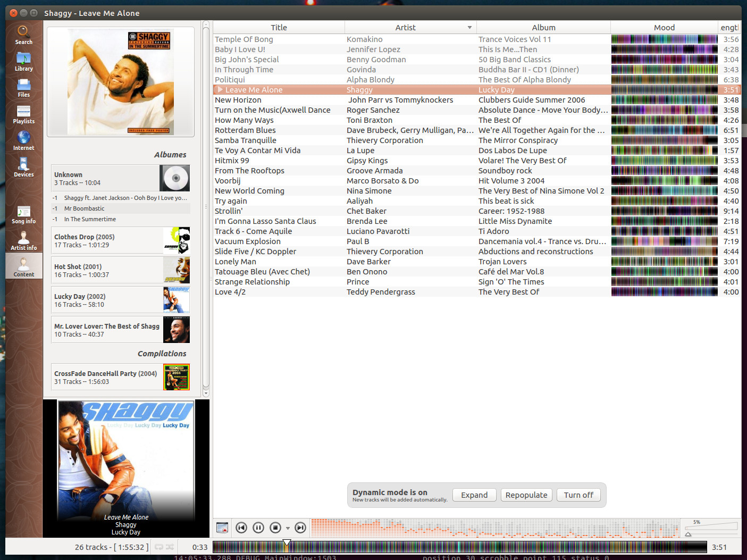Click the Length column header
747x560 pixels.
coord(729,28)
